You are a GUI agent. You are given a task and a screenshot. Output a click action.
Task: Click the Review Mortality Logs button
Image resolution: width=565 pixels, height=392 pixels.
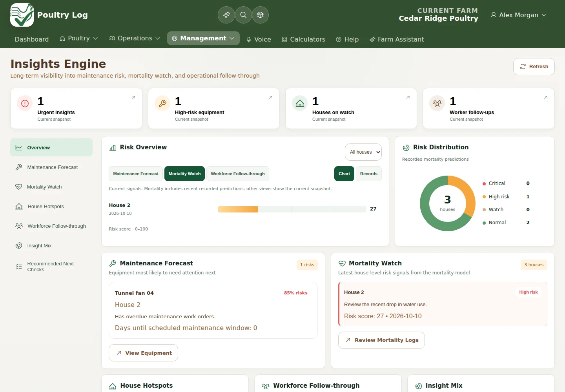(x=381, y=340)
